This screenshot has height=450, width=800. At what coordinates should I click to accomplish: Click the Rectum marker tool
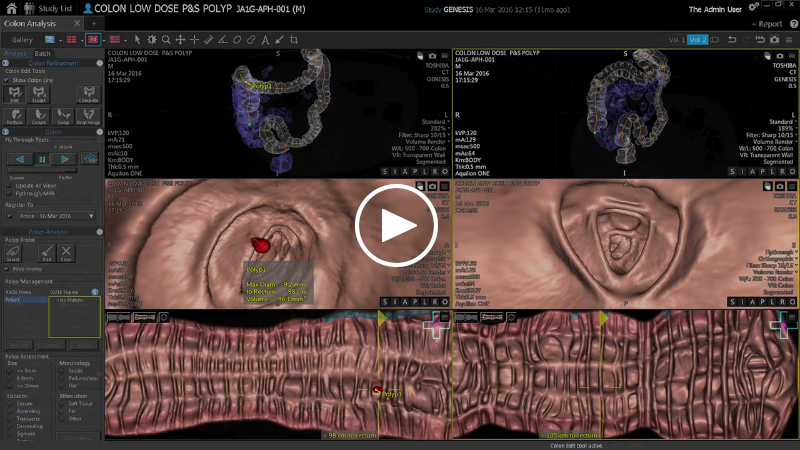(15, 116)
